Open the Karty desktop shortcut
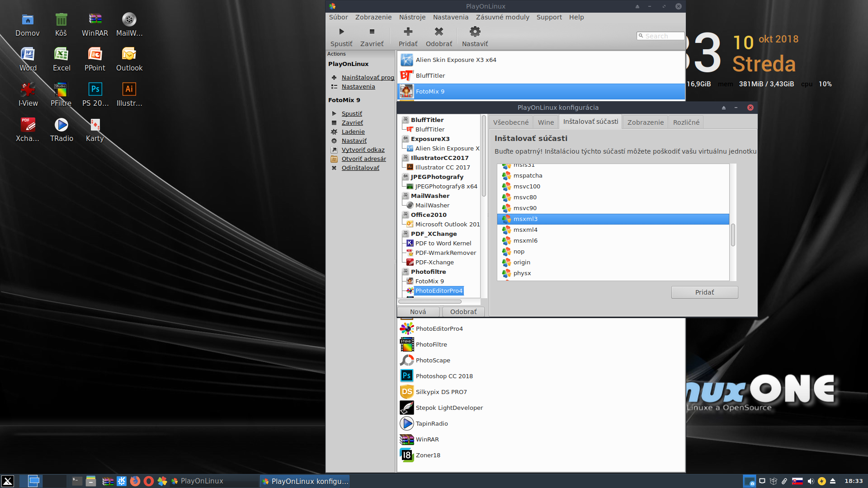Viewport: 868px width, 488px height. 95,130
